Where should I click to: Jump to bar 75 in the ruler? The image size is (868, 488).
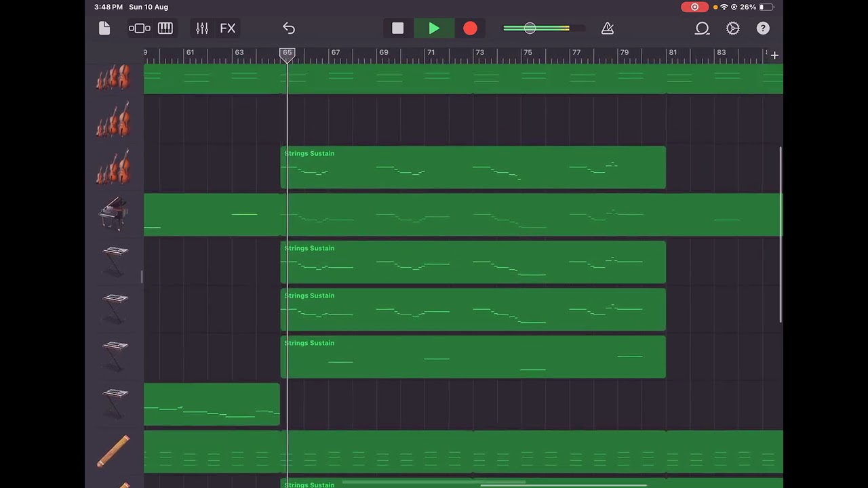528,53
